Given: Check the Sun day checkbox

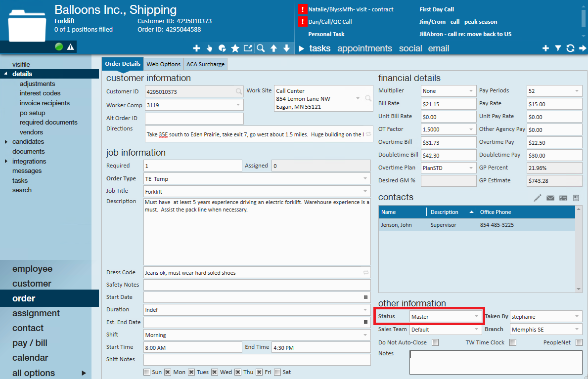Looking at the screenshot, I should coord(146,372).
